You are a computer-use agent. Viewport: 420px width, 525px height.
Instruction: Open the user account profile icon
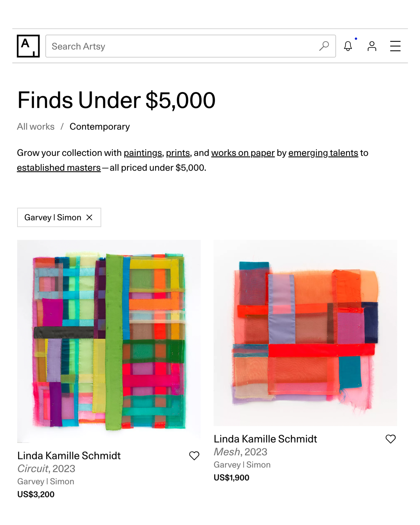pyautogui.click(x=372, y=46)
